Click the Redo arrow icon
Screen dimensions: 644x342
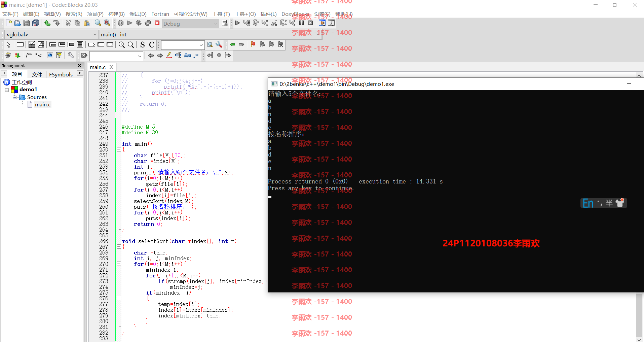[56, 23]
